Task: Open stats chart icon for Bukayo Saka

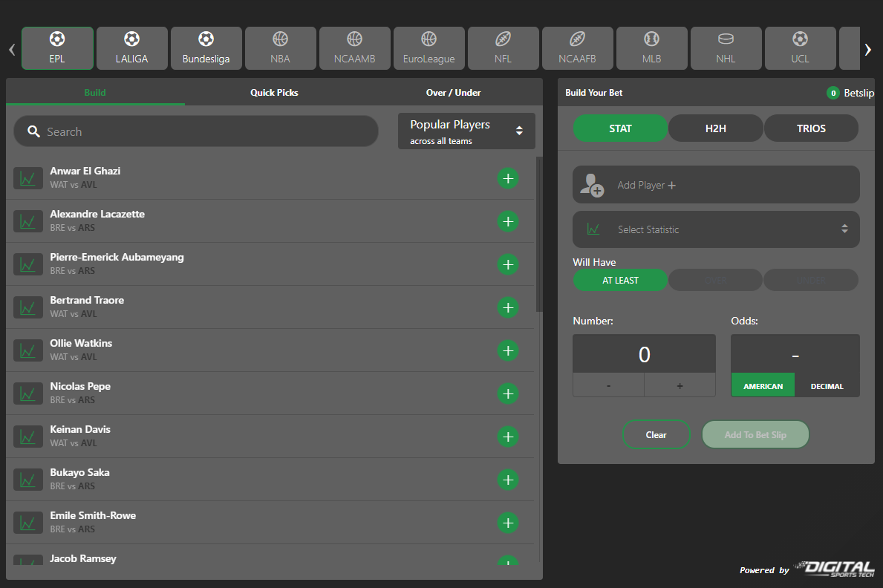Action: coord(28,480)
